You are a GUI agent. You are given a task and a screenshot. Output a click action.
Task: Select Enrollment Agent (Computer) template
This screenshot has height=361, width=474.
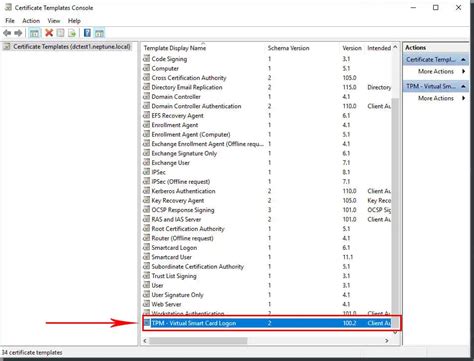[191, 134]
